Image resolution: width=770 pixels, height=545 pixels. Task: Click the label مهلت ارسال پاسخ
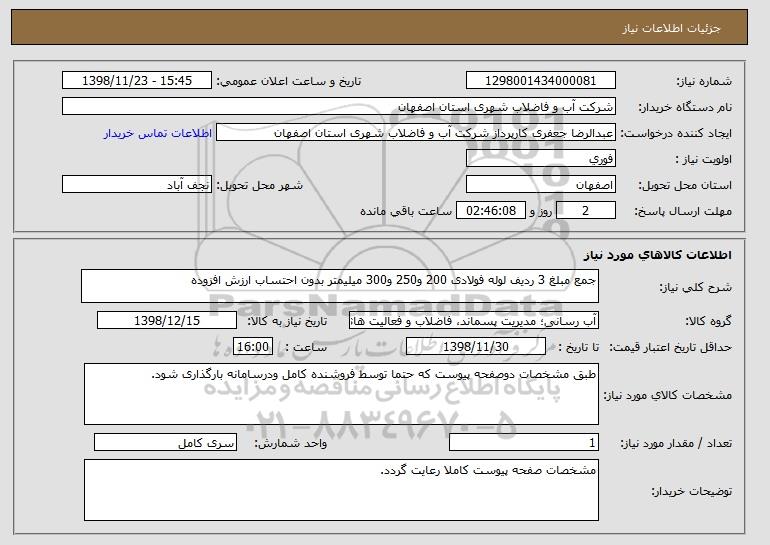683,212
